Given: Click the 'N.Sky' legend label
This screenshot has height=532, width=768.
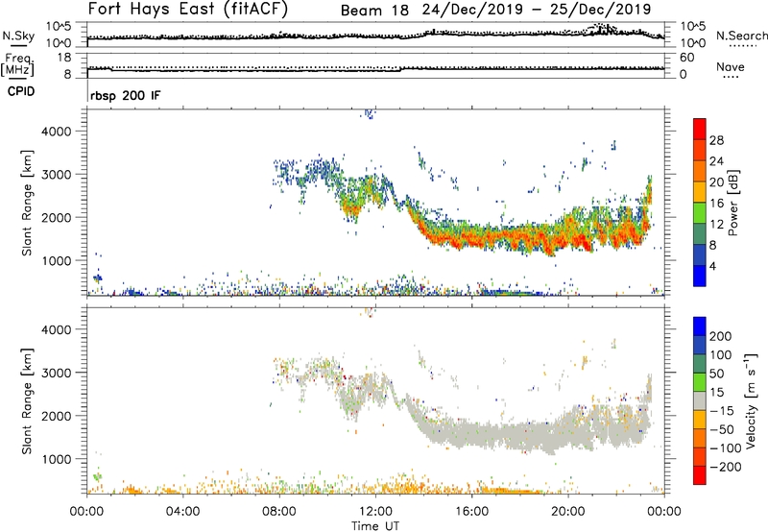Looking at the screenshot, I should pyautogui.click(x=18, y=36).
